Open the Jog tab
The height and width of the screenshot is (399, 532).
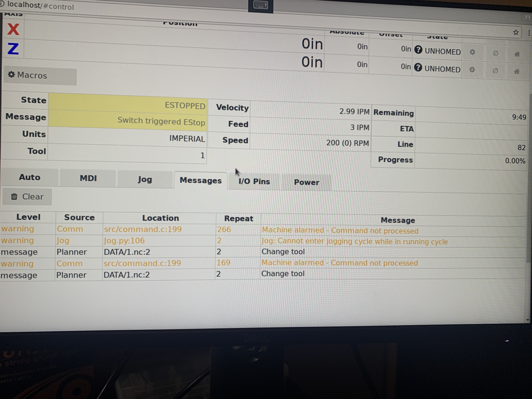[x=145, y=179]
